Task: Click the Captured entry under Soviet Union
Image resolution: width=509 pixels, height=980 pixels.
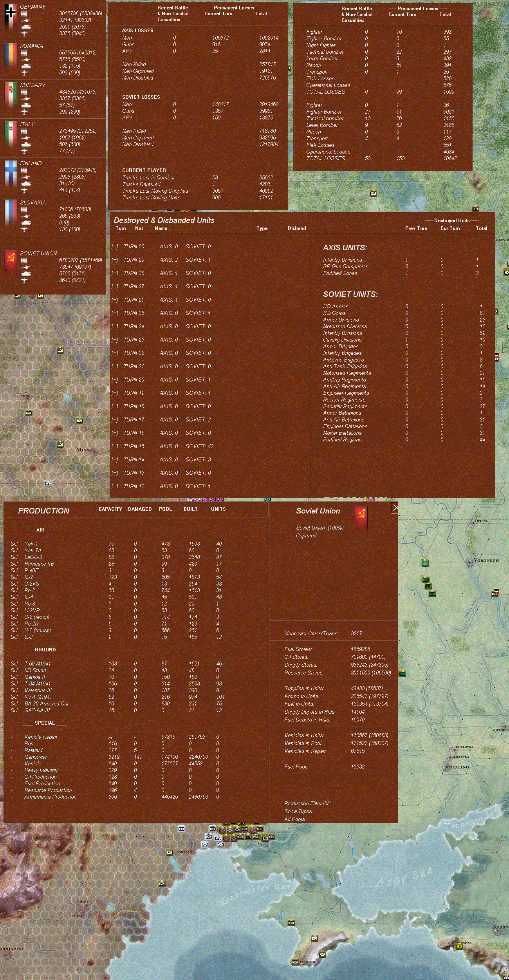Action: (306, 536)
